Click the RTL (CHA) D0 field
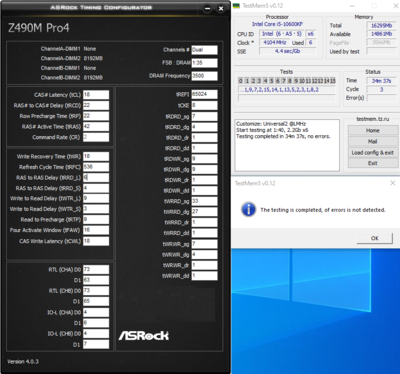This screenshot has width=400, height=374. (x=96, y=269)
